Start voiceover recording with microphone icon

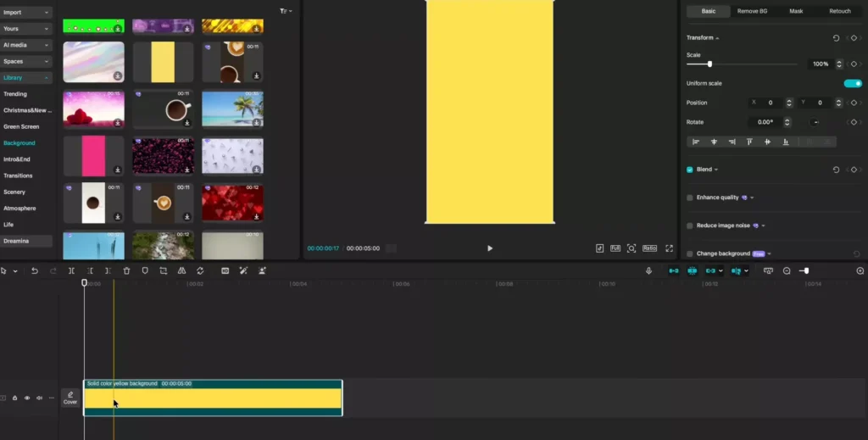coord(648,270)
